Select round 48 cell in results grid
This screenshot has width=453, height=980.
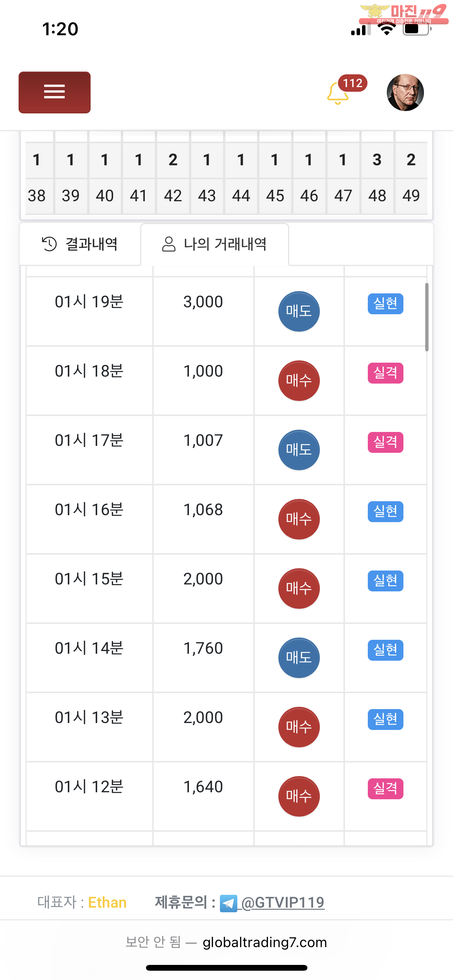377,195
